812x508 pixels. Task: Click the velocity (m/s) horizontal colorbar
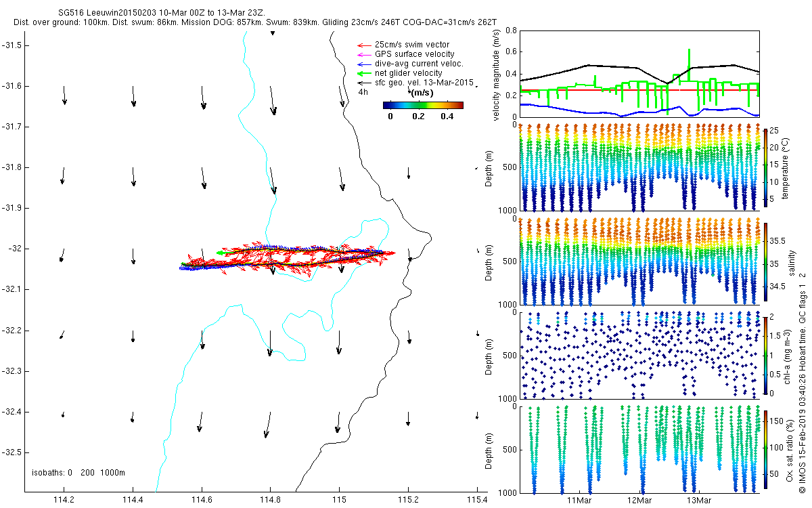[x=423, y=105]
